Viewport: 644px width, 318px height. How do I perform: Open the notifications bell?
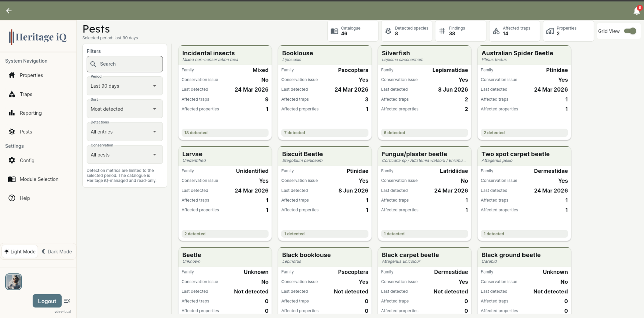click(636, 11)
